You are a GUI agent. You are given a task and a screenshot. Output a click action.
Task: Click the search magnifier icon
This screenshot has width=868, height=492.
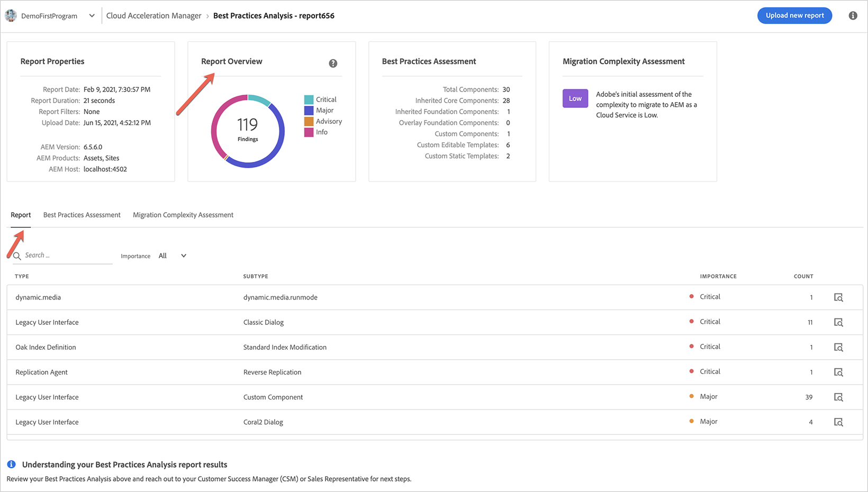17,256
